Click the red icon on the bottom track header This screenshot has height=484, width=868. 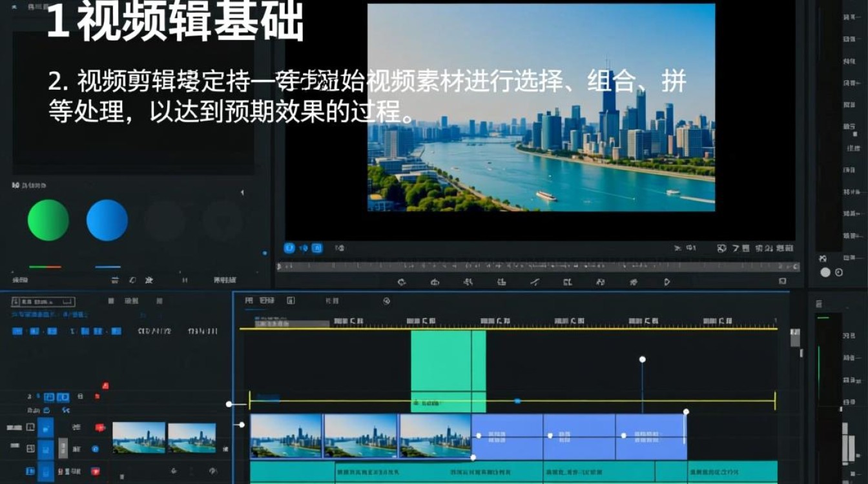[x=96, y=471]
